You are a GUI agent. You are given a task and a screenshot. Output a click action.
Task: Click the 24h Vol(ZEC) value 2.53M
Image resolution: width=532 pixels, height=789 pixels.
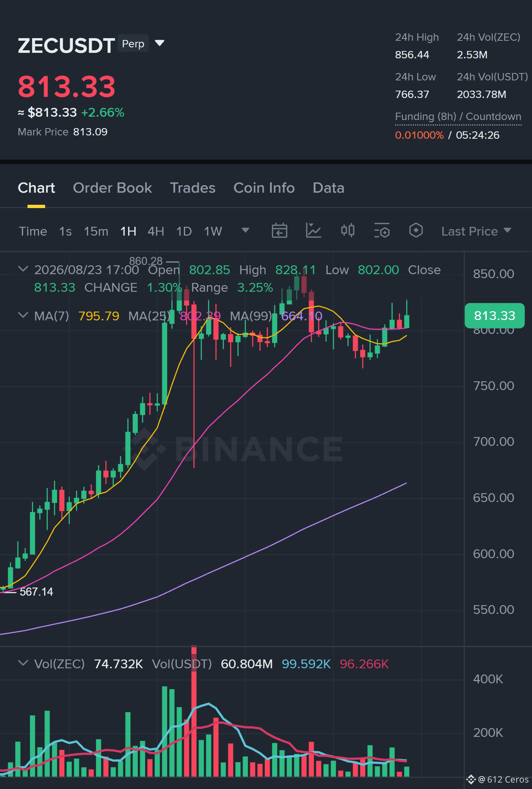click(472, 55)
